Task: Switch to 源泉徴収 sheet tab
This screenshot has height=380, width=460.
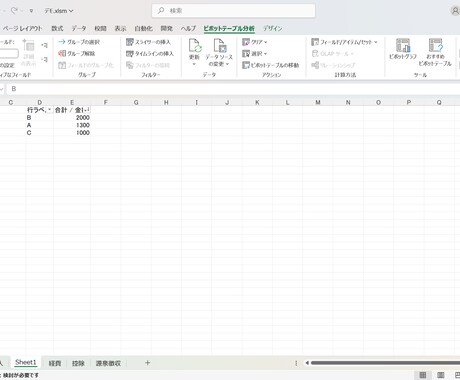Action: (108, 363)
